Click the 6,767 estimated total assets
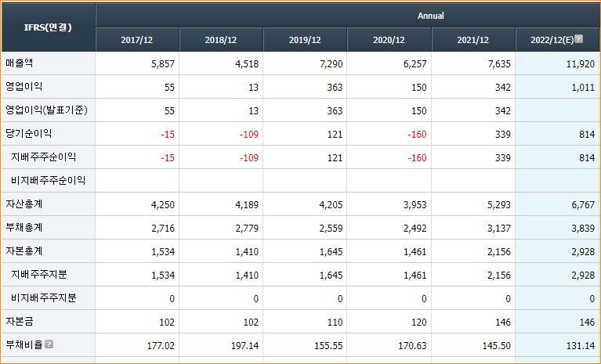Screen dimensions: 601x364 [583, 205]
